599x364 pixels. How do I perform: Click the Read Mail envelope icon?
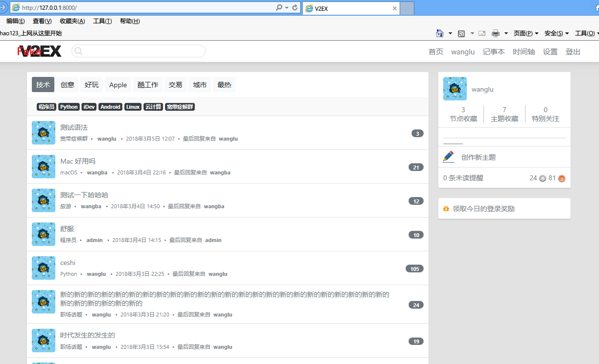(482, 33)
